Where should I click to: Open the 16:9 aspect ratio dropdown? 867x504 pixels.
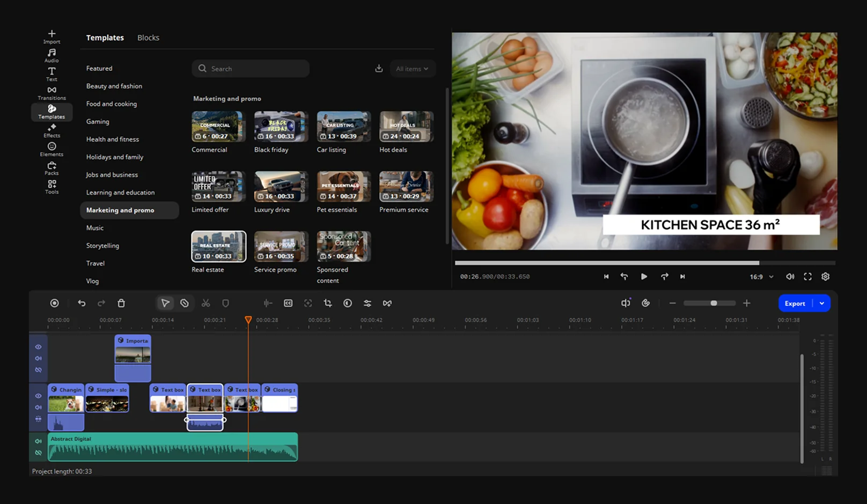click(761, 277)
